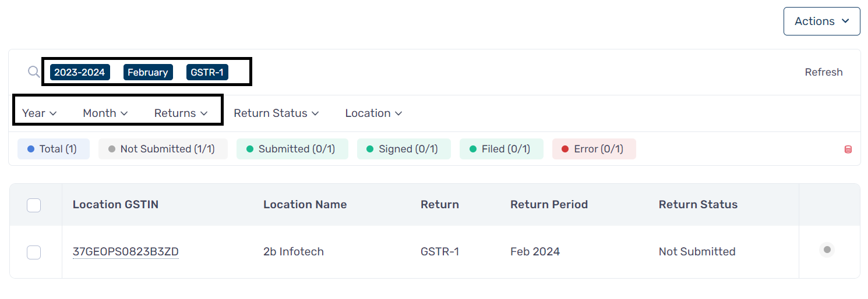Viewport: 868px width, 299px height.
Task: Select the header select-all checkbox
Action: click(34, 205)
